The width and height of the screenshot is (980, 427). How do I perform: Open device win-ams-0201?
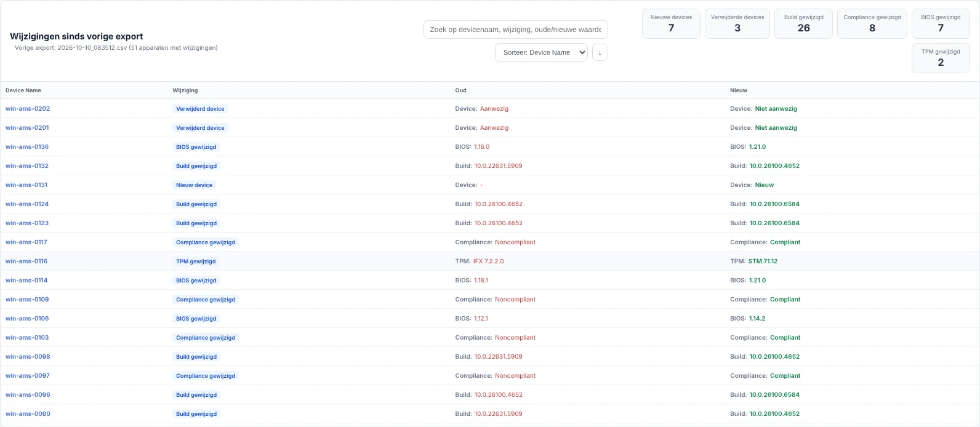click(27, 128)
